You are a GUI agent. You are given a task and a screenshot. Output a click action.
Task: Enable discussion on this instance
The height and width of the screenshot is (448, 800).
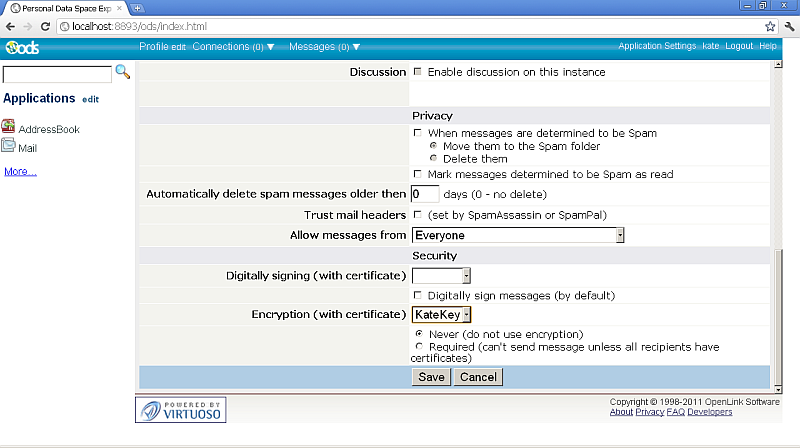pos(418,72)
